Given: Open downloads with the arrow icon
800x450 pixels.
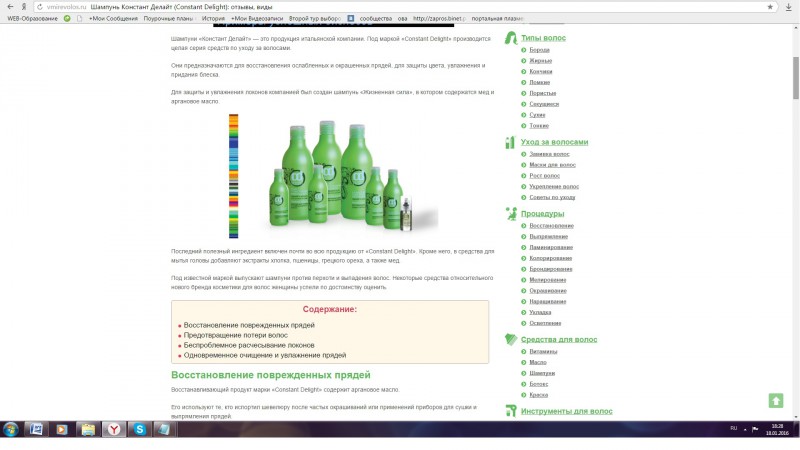Looking at the screenshot, I should (788, 7).
